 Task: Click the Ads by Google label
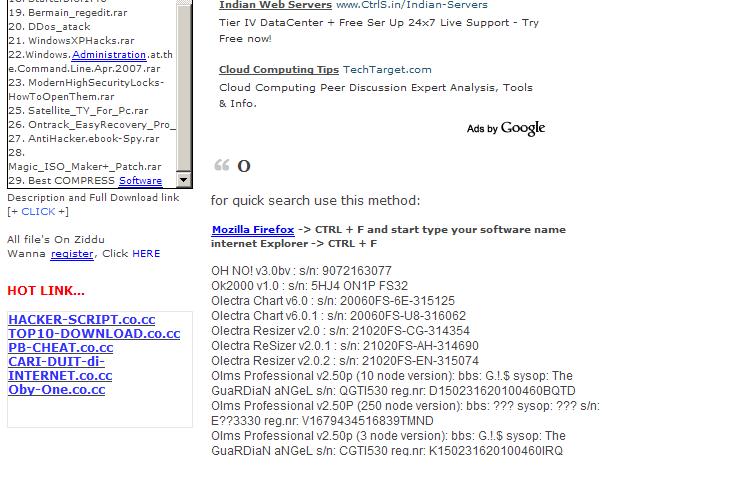click(506, 128)
